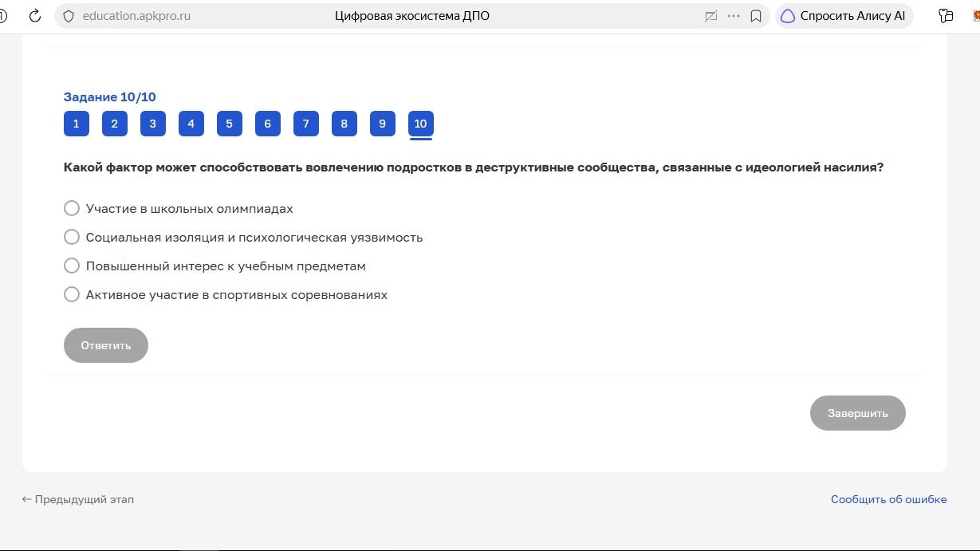Go back via 'Предыдущий этап' link

point(78,499)
